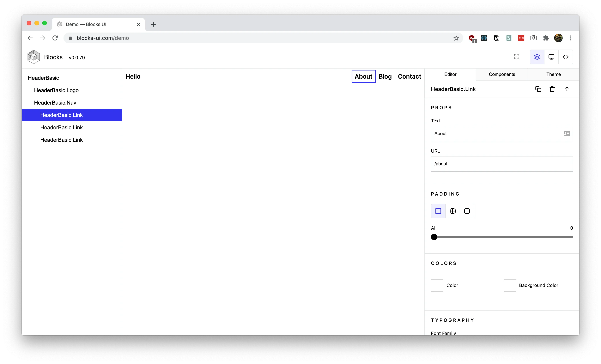Select the Blog link in the preview
Viewport: 601px width, 364px height.
point(385,76)
